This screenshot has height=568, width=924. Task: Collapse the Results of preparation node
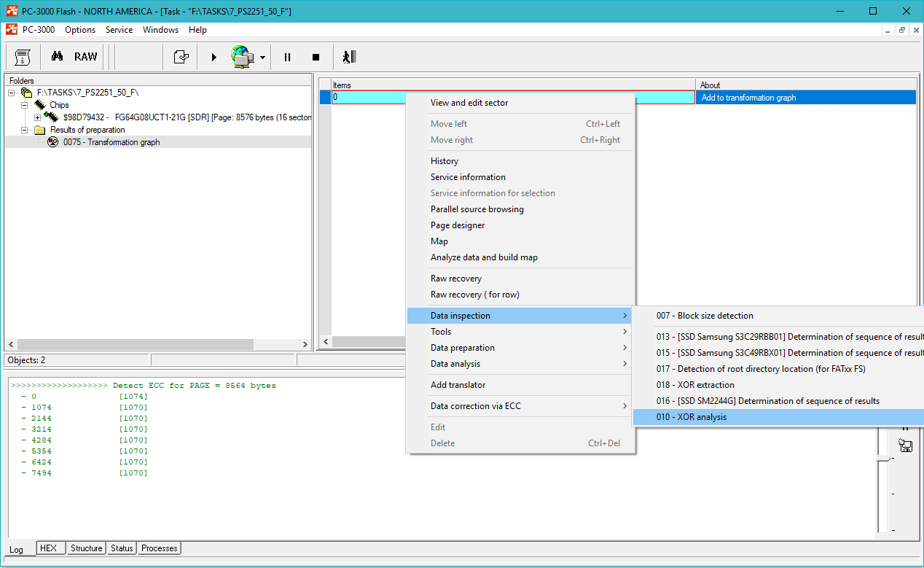[25, 130]
